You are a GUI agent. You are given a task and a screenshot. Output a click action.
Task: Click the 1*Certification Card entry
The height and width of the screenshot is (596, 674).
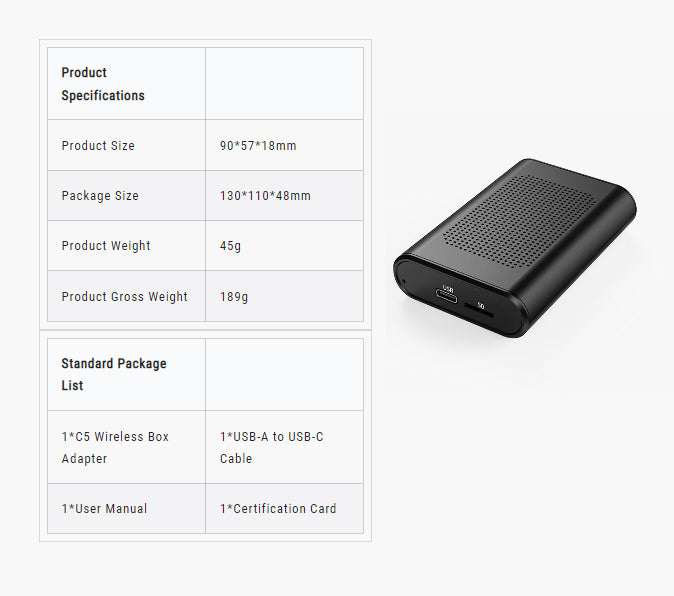[x=278, y=509]
